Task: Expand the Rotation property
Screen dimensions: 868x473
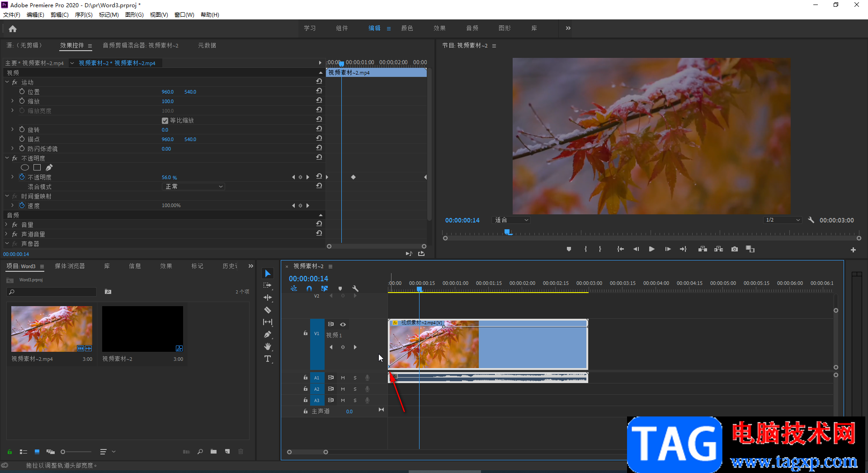Action: [x=13, y=130]
